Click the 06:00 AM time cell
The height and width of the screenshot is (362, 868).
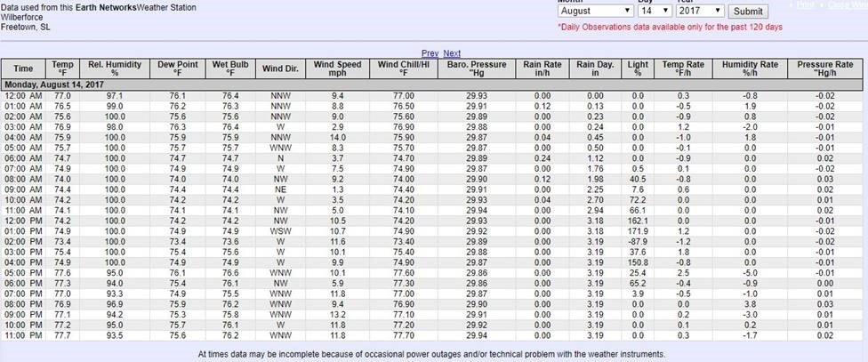[23, 158]
